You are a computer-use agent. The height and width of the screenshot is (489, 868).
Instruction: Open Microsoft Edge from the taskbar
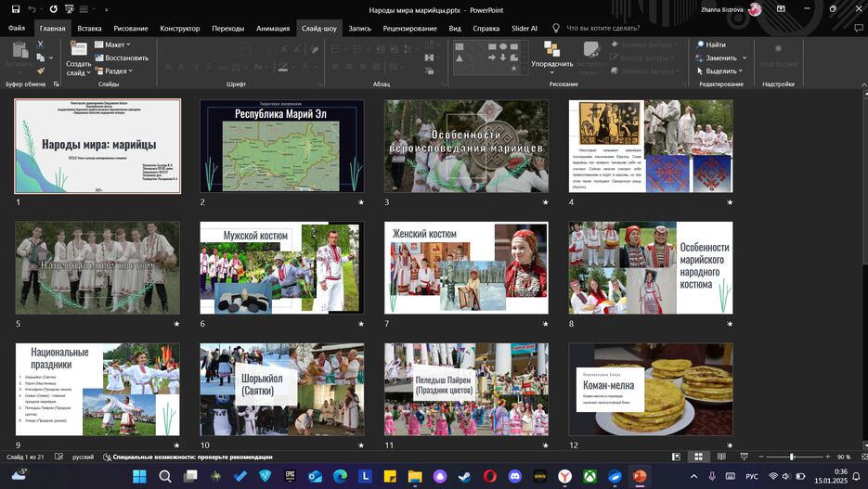point(340,476)
